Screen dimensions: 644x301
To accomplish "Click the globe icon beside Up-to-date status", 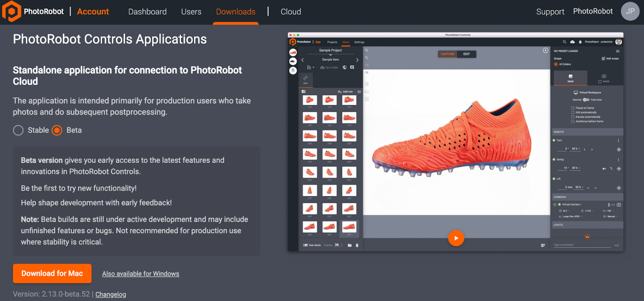I will [x=345, y=68].
